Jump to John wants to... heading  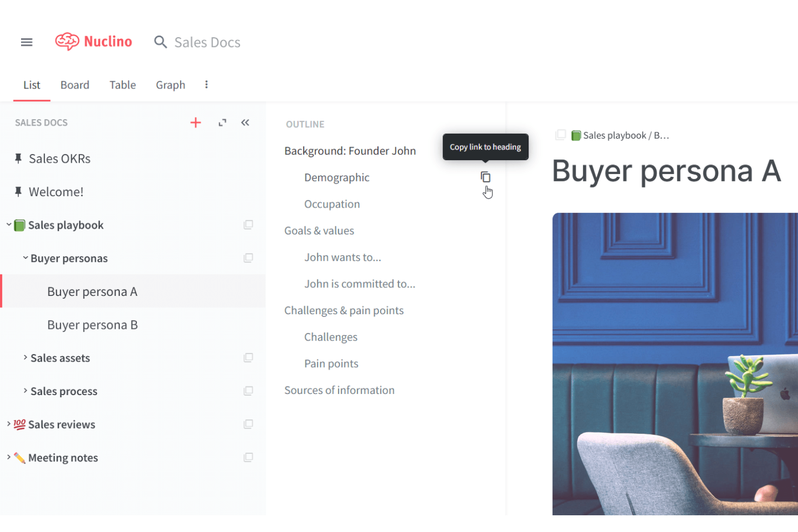[x=342, y=257]
